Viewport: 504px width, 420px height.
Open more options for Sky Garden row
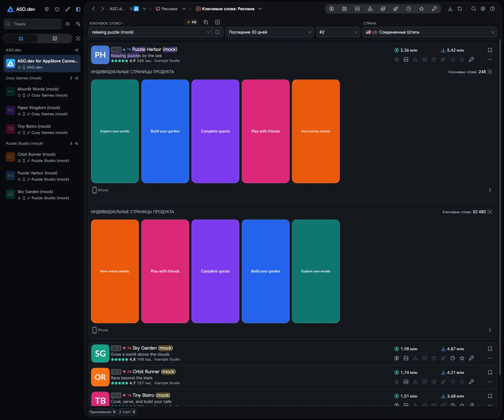490,358
